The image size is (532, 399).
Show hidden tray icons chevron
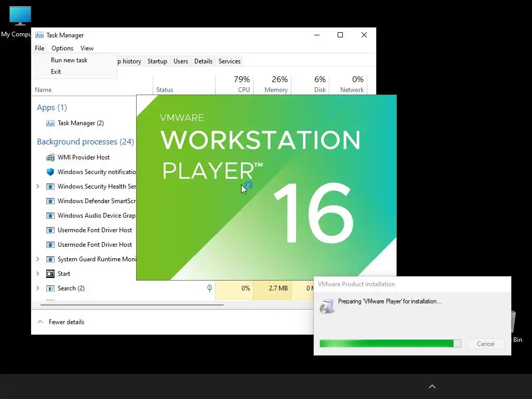point(432,387)
